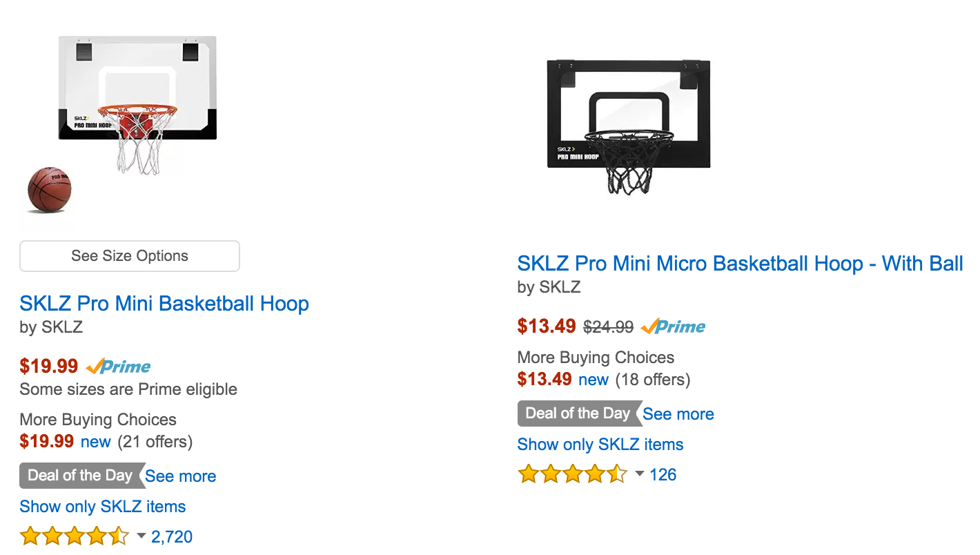Filter to Show only SKLZ items on right product

pyautogui.click(x=600, y=444)
